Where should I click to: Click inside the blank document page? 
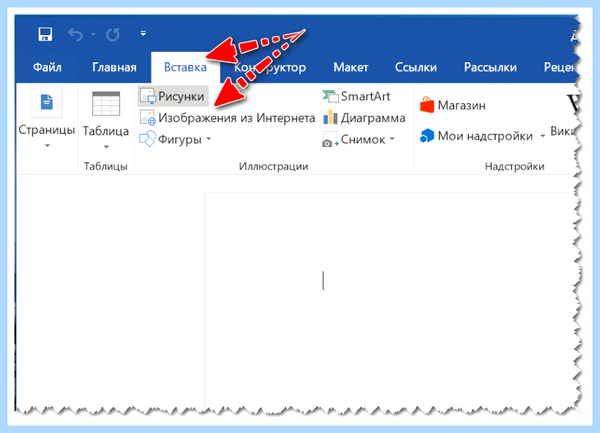390,300
